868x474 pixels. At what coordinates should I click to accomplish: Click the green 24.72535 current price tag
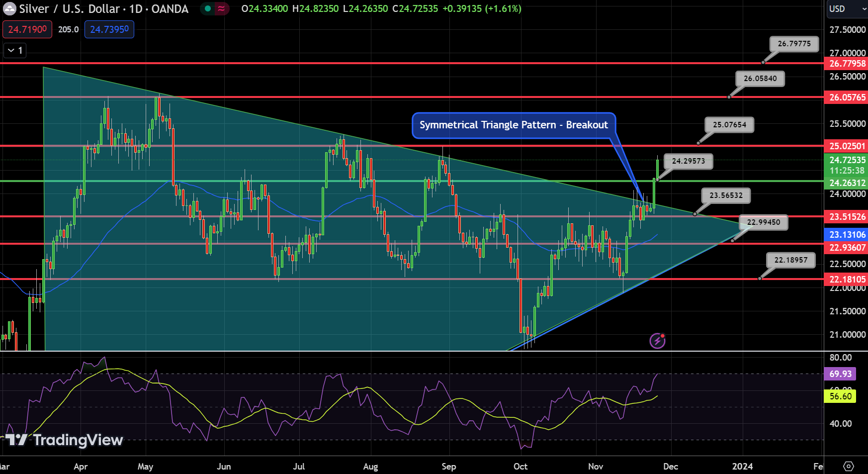[846, 160]
